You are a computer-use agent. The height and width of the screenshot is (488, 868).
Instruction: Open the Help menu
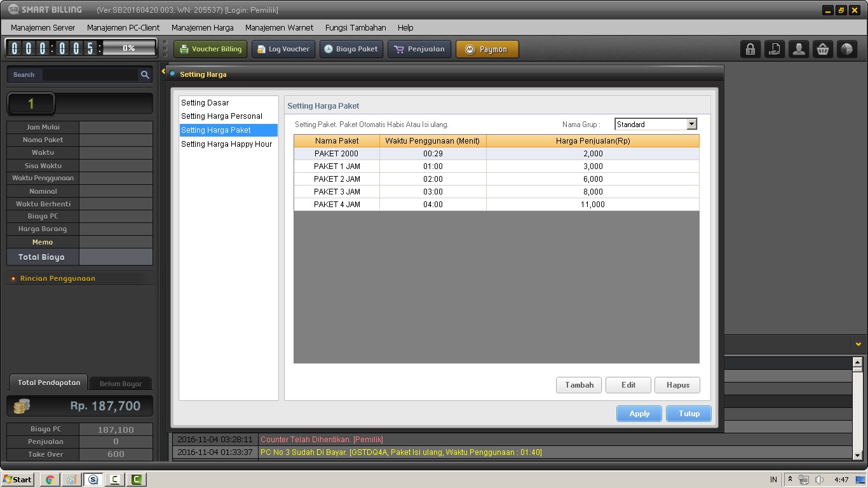[405, 28]
